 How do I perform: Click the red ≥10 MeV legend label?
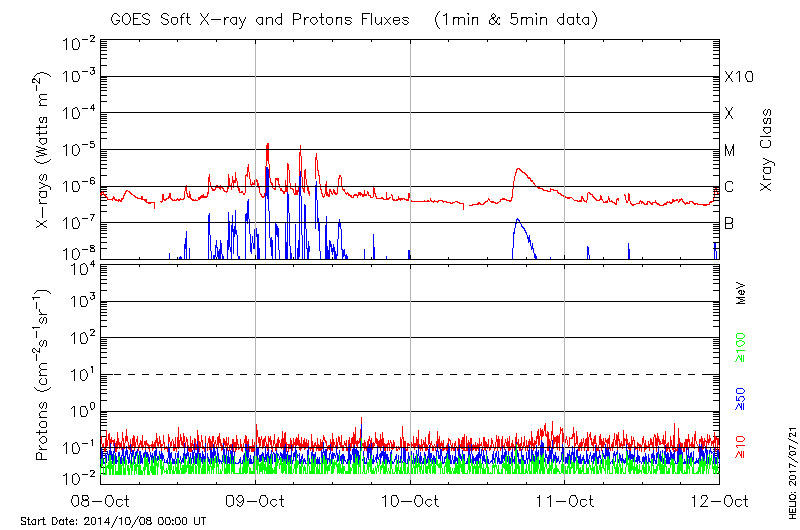[741, 448]
